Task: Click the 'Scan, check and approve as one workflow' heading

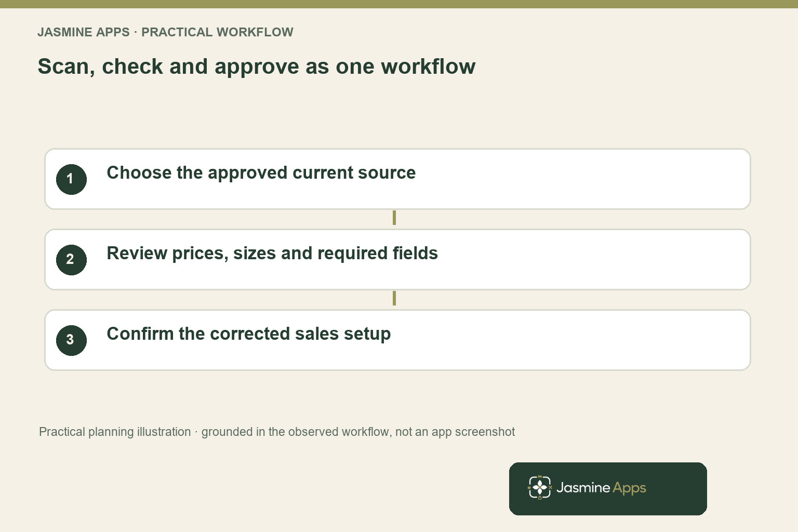Action: pos(257,66)
